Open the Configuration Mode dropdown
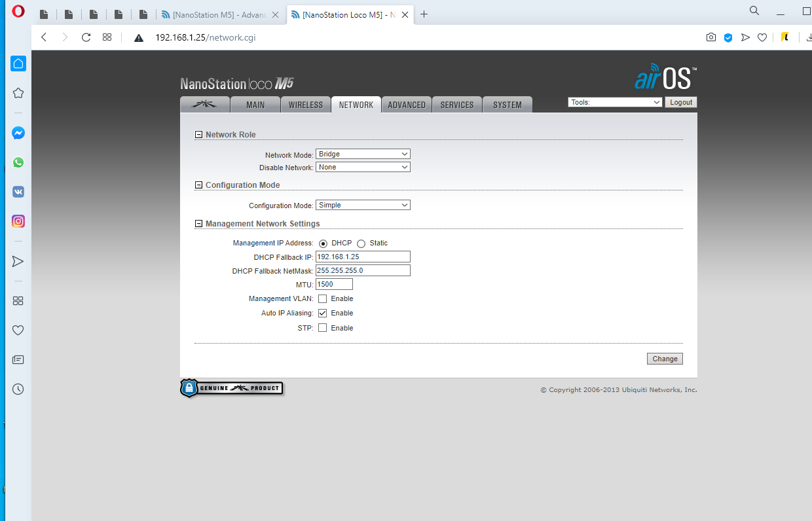Viewport: 812px width, 521px height. pos(363,205)
